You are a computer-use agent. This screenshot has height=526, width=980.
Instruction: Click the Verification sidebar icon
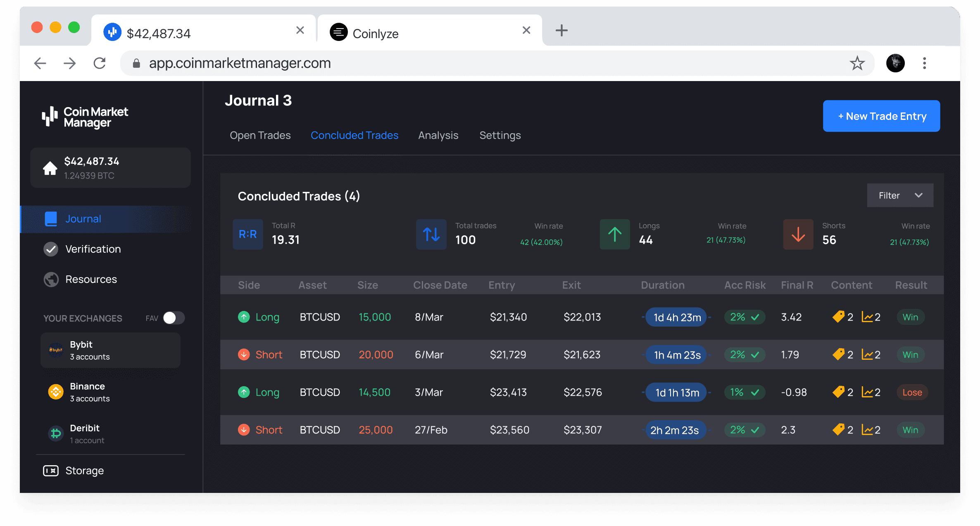(x=51, y=249)
